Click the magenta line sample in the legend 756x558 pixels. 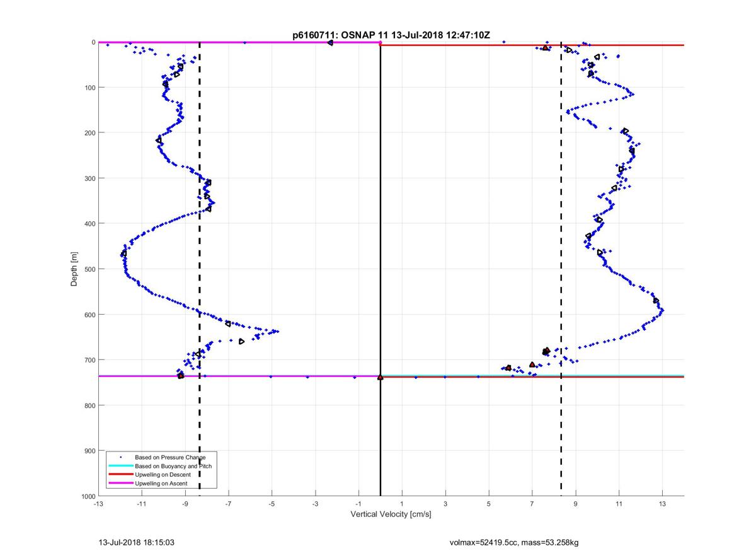coord(120,484)
